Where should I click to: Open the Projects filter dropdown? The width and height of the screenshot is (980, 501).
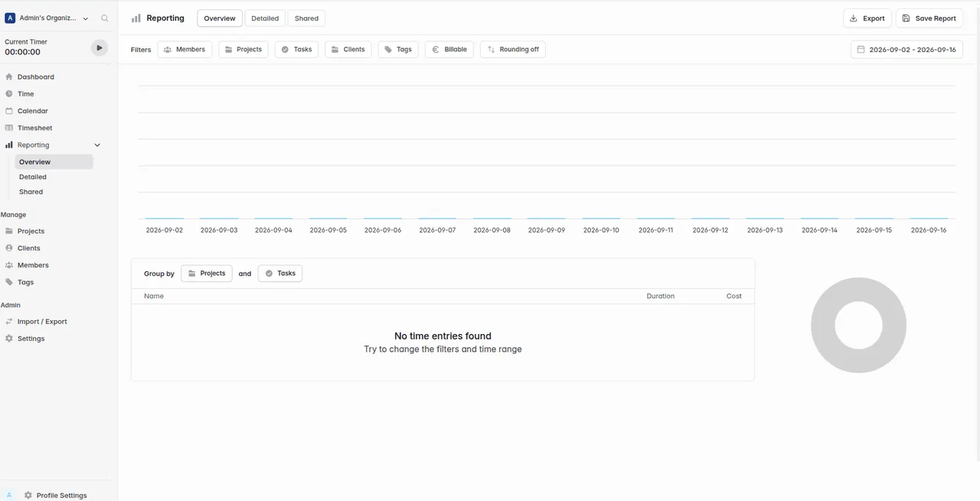[243, 50]
